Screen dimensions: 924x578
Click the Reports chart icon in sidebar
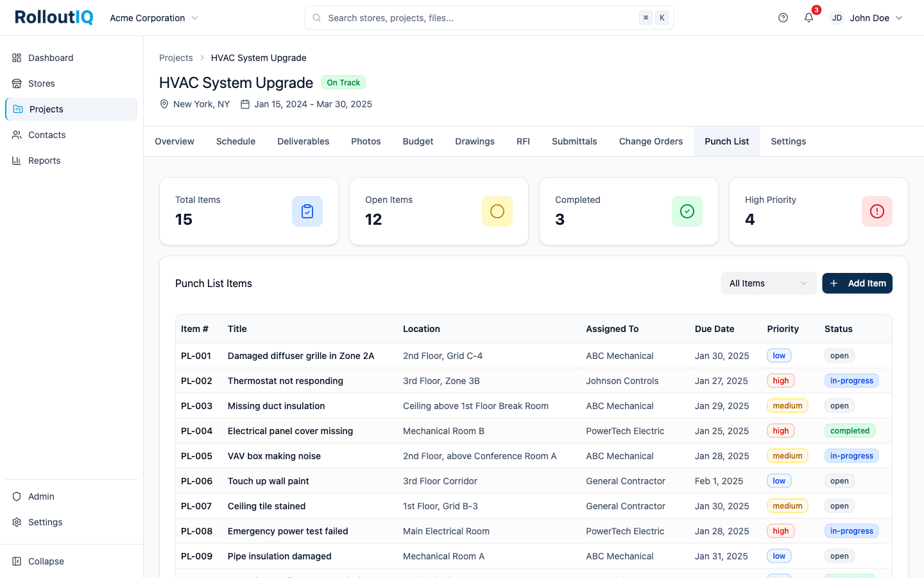[x=17, y=161]
